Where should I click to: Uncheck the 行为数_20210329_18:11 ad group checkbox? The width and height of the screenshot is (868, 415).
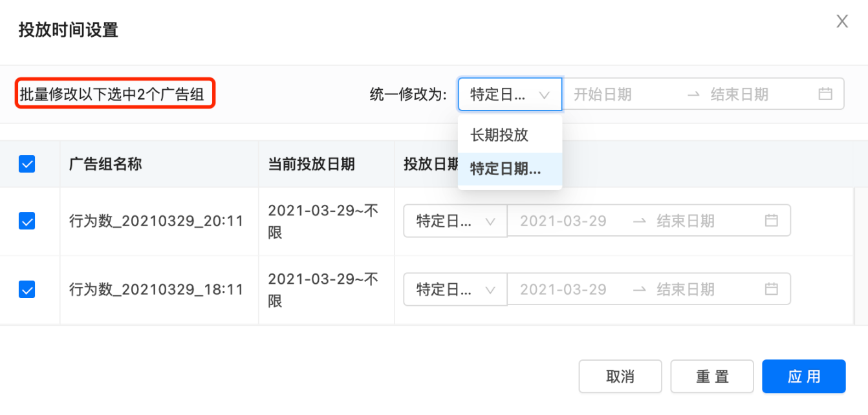point(27,289)
